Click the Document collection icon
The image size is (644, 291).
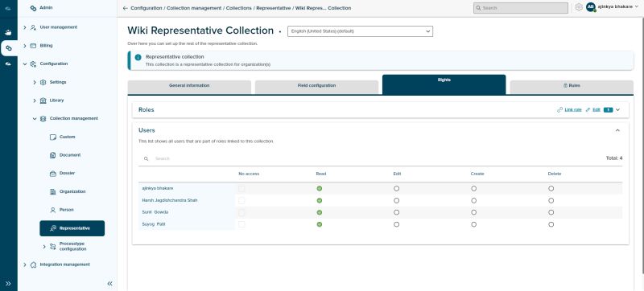[x=52, y=155]
